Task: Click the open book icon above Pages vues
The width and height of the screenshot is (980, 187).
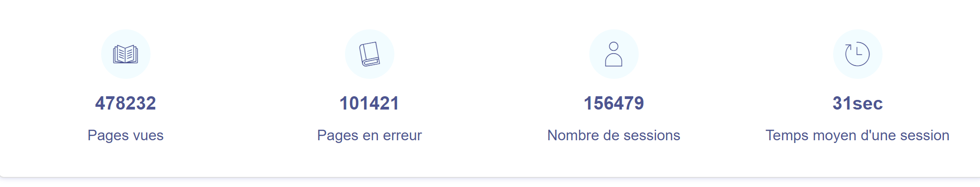Action: (125, 54)
